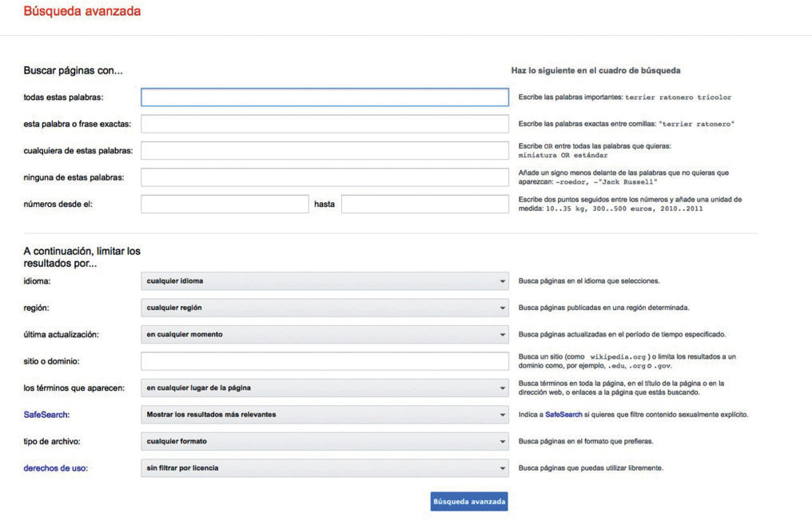Focus the 'esta palabra o frase exactas' field

click(x=324, y=124)
